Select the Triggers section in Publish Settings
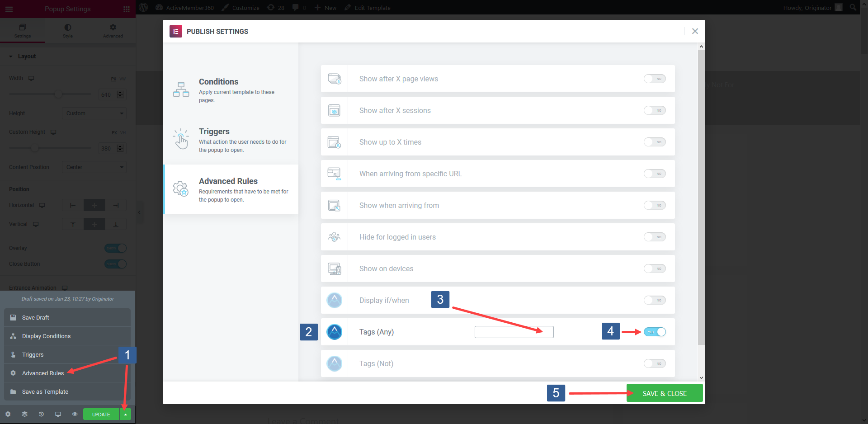 pos(231,140)
